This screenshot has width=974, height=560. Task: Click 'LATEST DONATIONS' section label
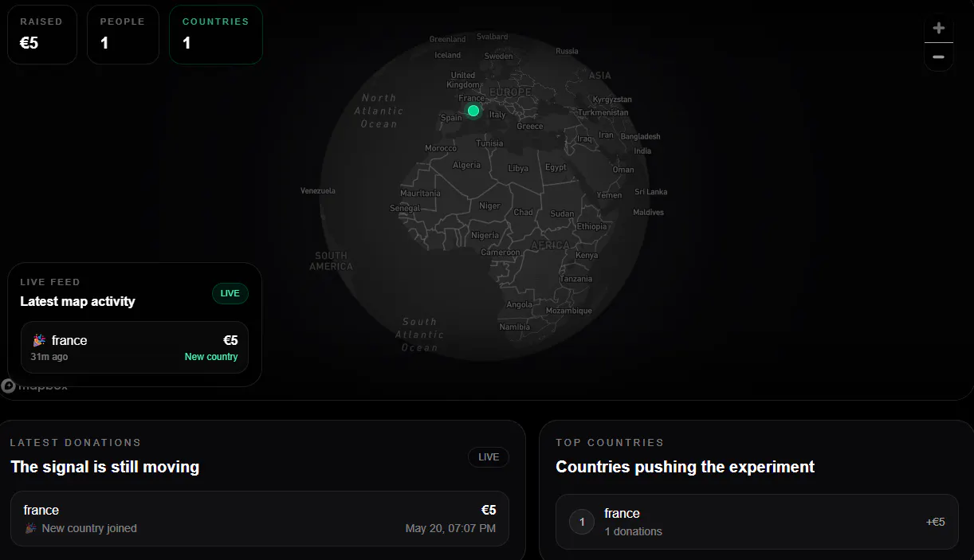76,442
